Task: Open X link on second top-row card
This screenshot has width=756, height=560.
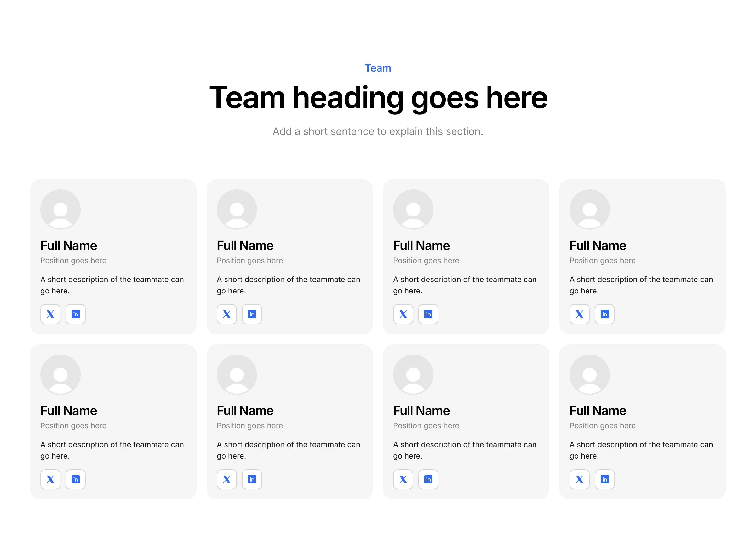Action: (x=227, y=314)
